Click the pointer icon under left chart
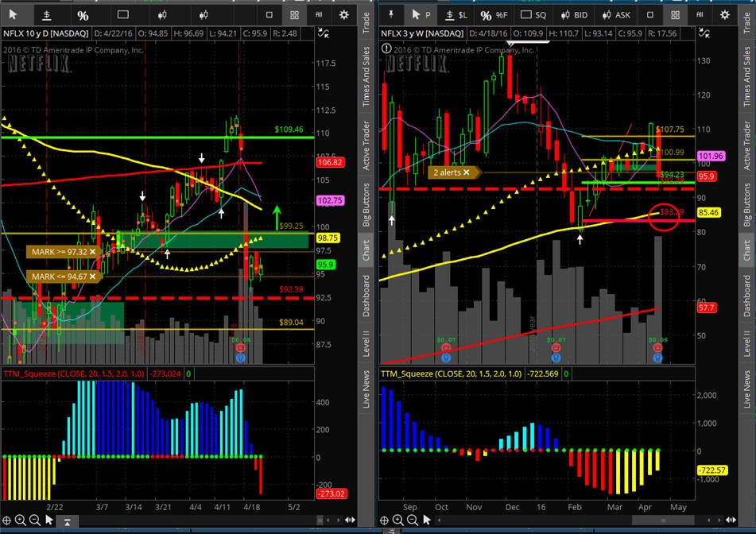The image size is (756, 534). [x=49, y=520]
